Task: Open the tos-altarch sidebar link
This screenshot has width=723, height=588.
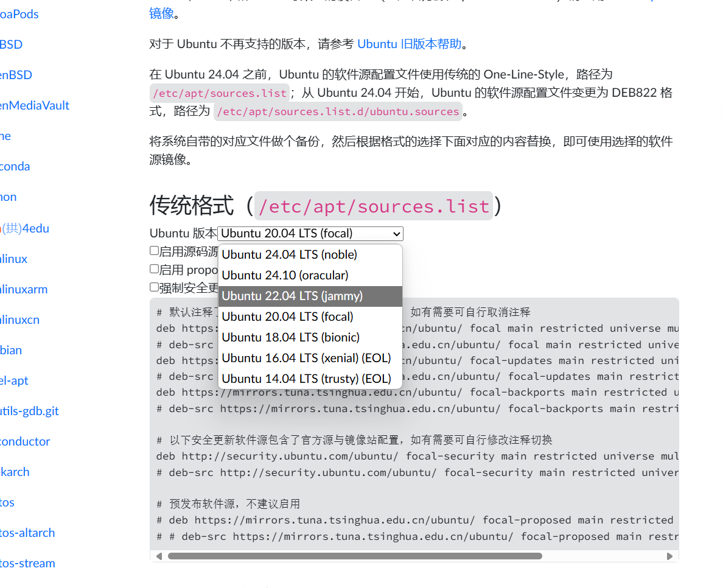Action: coord(27,533)
